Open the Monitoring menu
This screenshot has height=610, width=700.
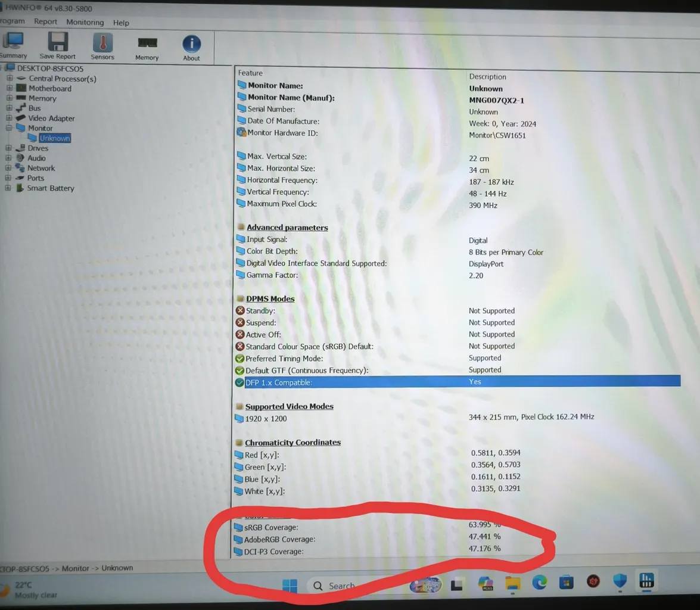85,22
